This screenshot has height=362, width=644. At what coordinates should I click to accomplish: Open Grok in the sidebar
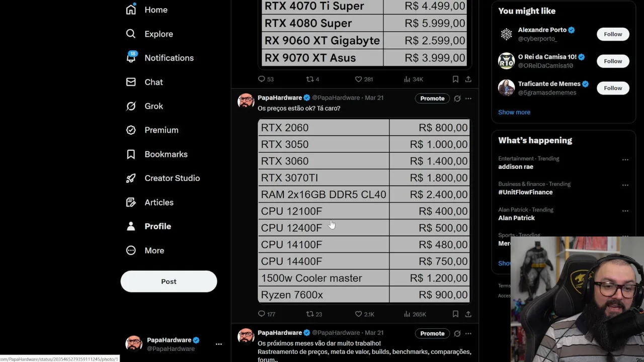tap(144, 106)
